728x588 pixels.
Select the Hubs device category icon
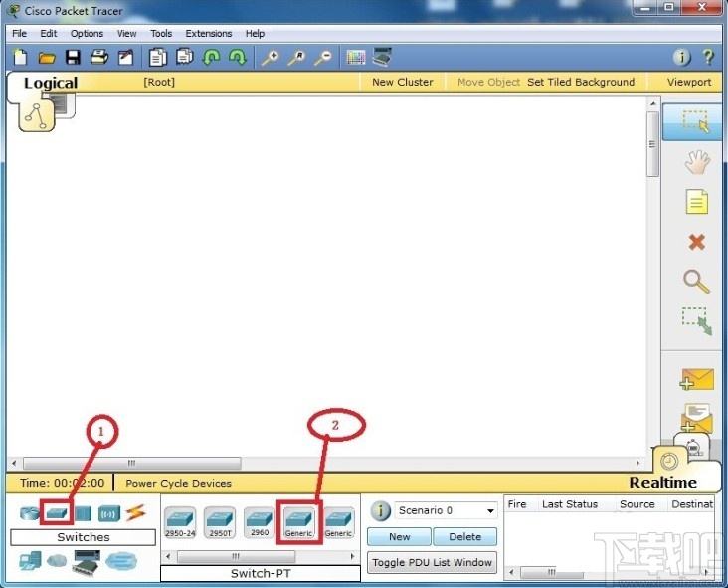click(x=84, y=513)
